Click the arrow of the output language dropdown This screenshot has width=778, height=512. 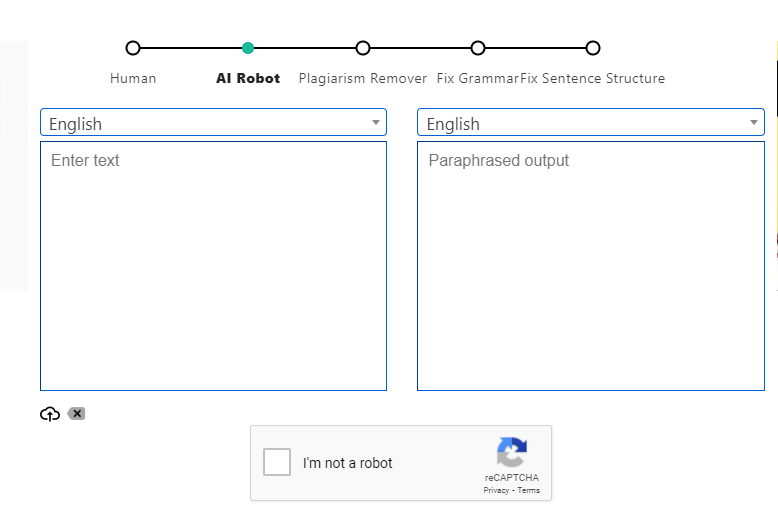(754, 123)
